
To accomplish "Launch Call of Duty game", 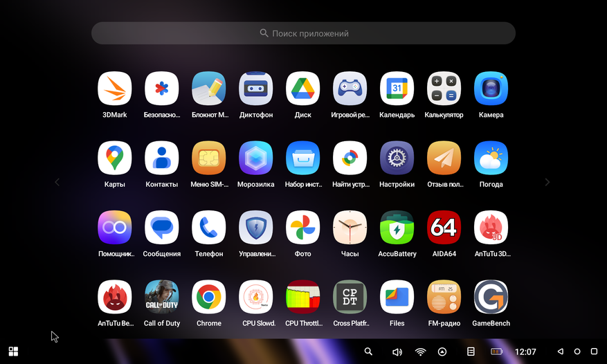I will [162, 297].
